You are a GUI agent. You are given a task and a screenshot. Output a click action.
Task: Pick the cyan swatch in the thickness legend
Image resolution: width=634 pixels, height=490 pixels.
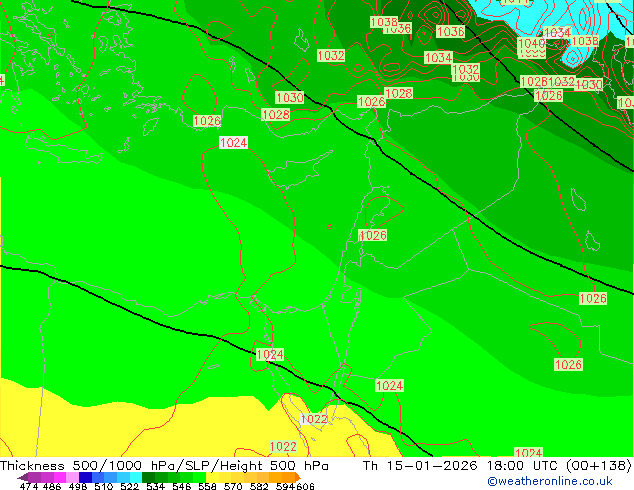(x=136, y=477)
